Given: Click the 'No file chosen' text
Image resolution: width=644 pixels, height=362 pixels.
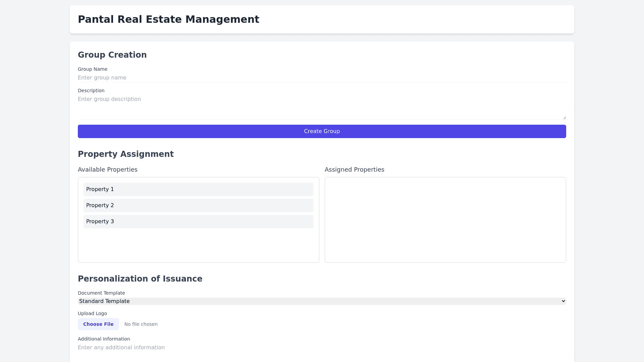Looking at the screenshot, I should pyautogui.click(x=141, y=324).
